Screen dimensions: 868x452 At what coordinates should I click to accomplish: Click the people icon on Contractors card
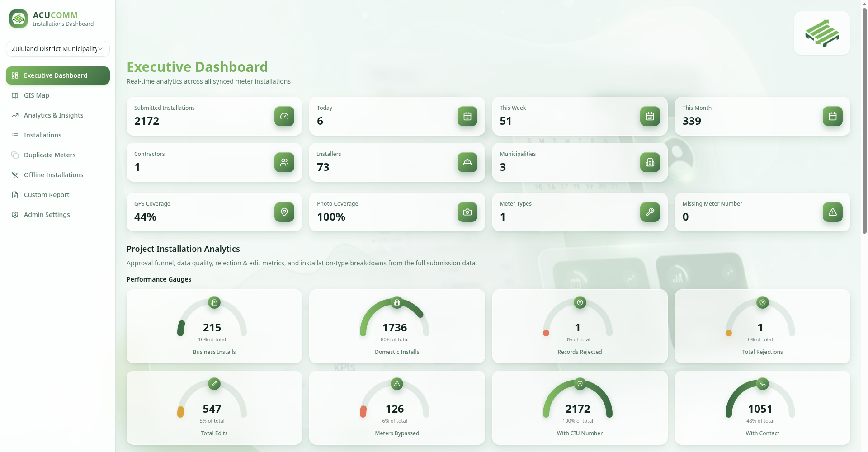click(x=284, y=162)
